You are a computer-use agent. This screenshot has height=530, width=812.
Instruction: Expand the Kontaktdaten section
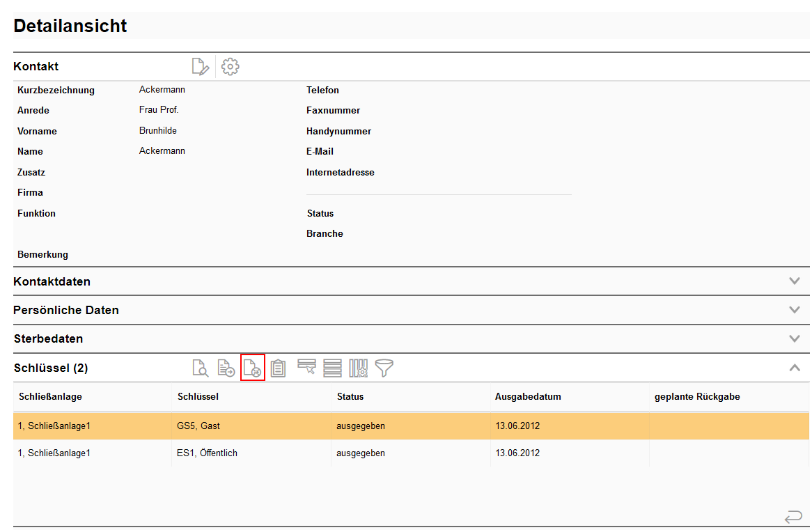tap(795, 281)
